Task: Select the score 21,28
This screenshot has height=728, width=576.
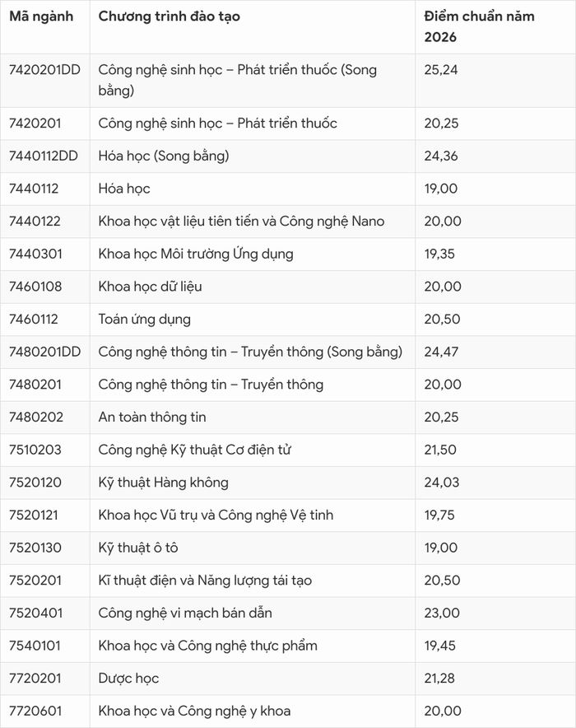Action: coord(439,679)
